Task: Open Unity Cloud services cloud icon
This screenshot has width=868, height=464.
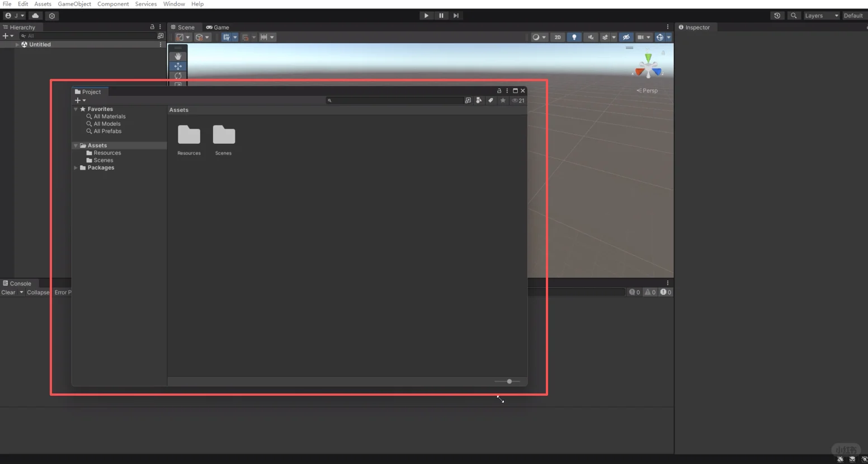Action: 35,16
